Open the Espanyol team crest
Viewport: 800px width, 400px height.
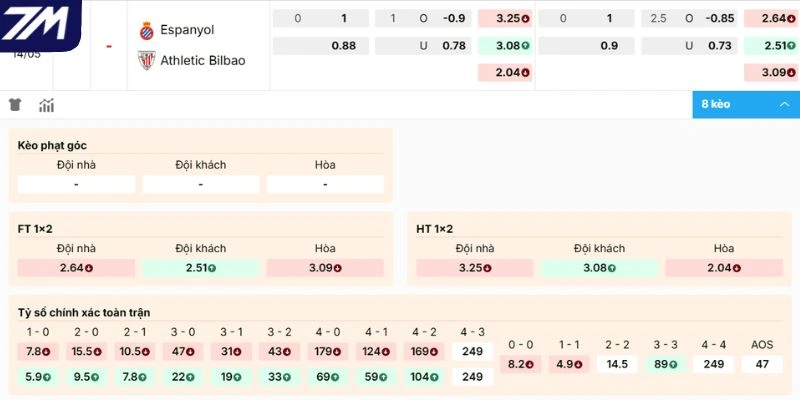tap(146, 31)
